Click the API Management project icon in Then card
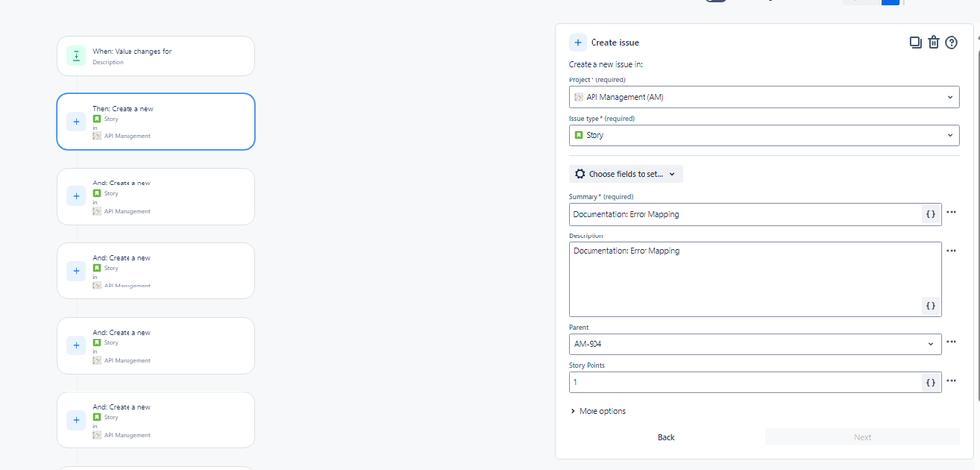The height and width of the screenshot is (470, 980). click(97, 136)
